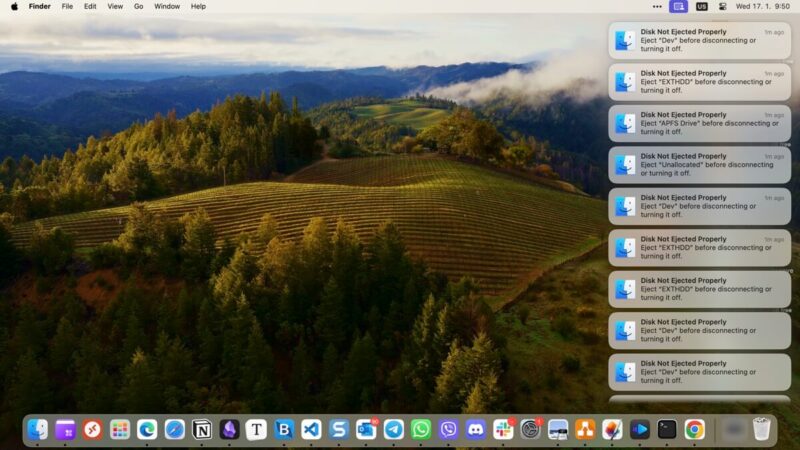
Task: Open Slack from the Dock
Action: 503,430
